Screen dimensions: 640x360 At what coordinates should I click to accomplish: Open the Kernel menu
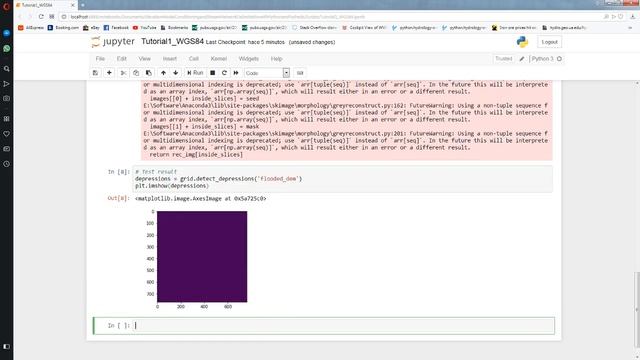tap(218, 59)
